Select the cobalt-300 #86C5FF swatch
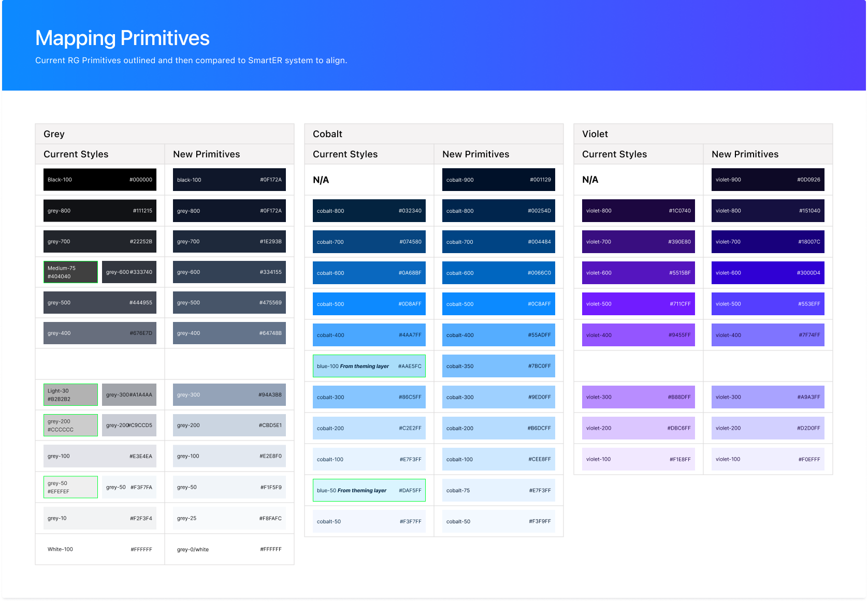 pos(369,397)
